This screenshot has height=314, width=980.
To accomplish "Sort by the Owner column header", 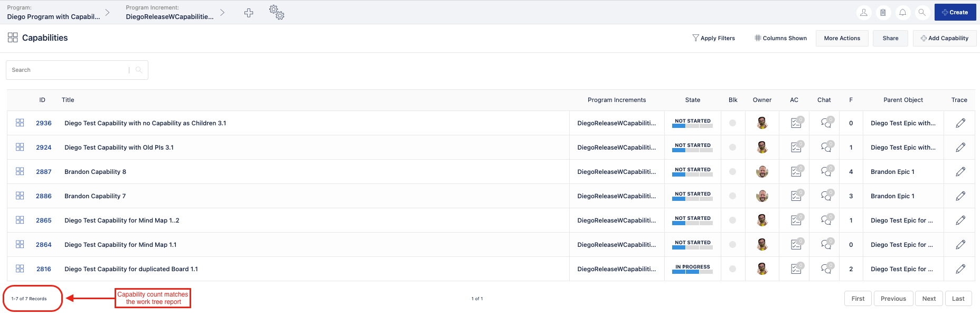I will click(x=762, y=100).
